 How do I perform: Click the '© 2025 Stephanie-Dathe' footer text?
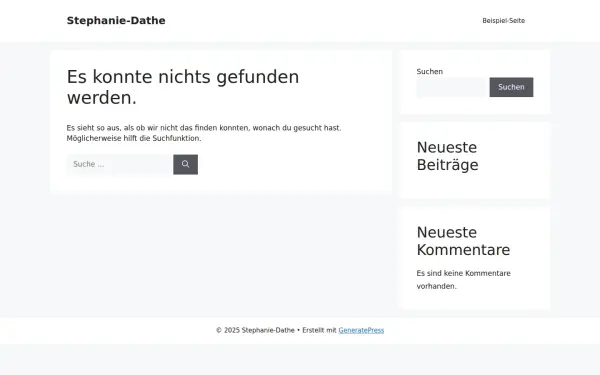pos(255,330)
